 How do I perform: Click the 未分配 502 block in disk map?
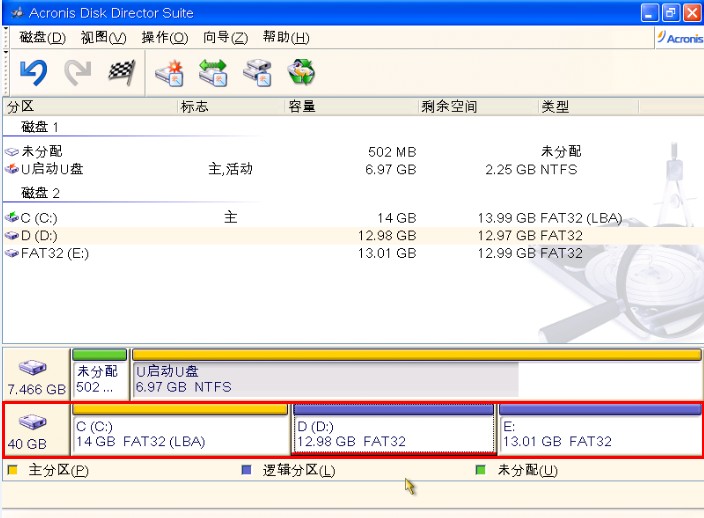click(x=100, y=374)
